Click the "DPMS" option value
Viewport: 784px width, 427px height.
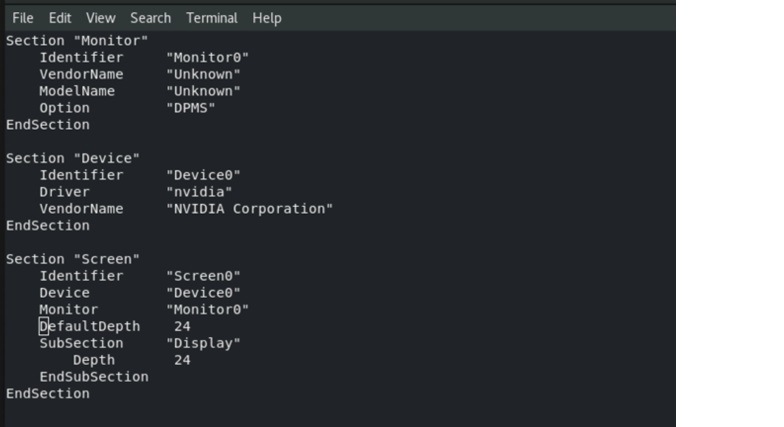tap(190, 108)
